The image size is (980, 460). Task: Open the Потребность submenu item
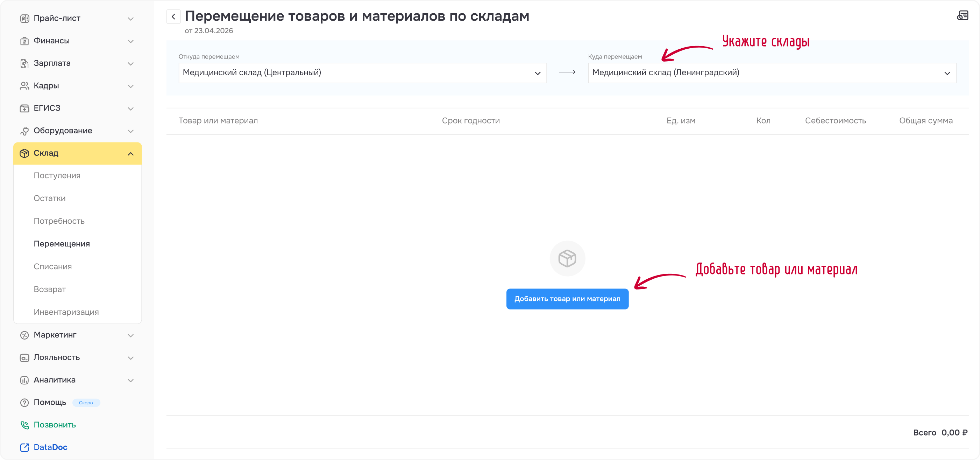pyautogui.click(x=59, y=221)
